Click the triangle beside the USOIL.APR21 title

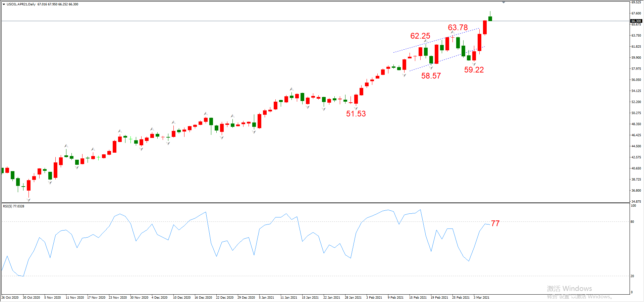[4, 4]
